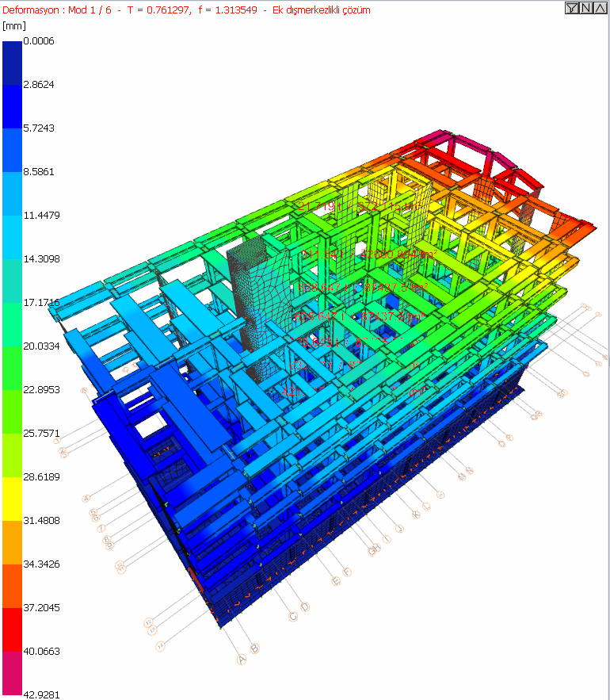The width and height of the screenshot is (610, 700).
Task: Click grid axis bubble B
Action: 254,648
